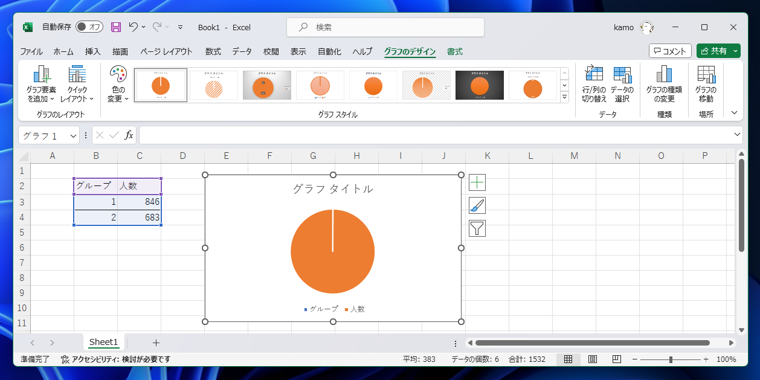Click the fx Insert Function icon
This screenshot has height=380, width=760.
(128, 135)
